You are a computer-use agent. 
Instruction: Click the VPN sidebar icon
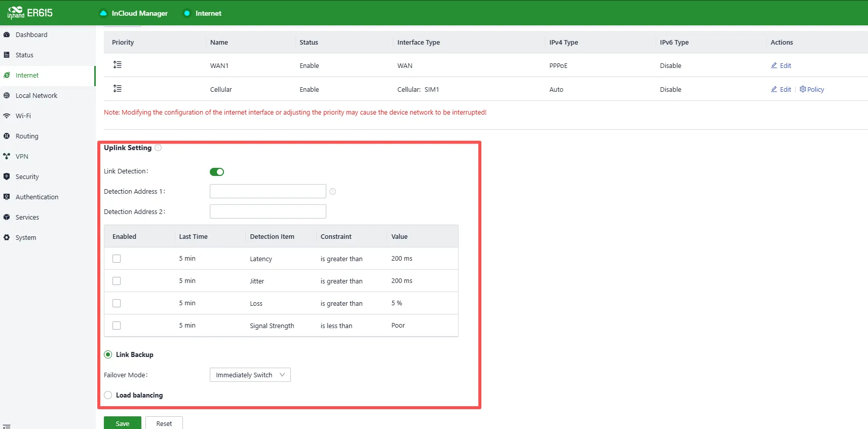click(x=7, y=156)
